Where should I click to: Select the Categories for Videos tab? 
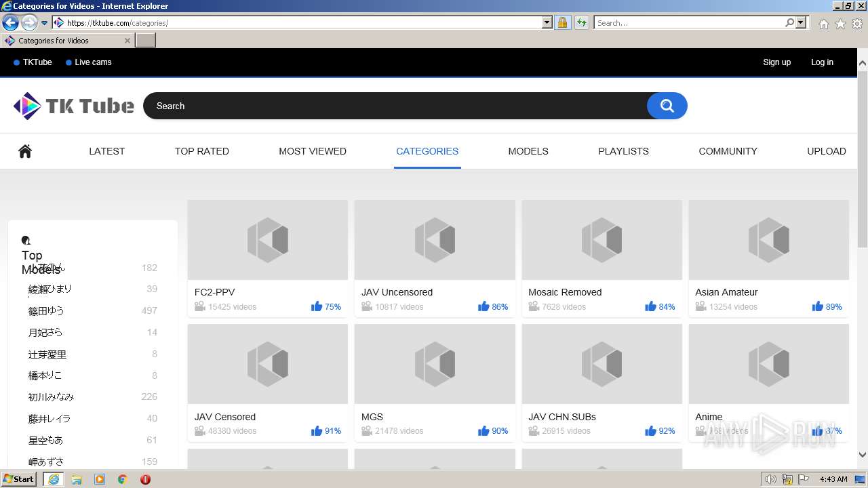coord(67,41)
